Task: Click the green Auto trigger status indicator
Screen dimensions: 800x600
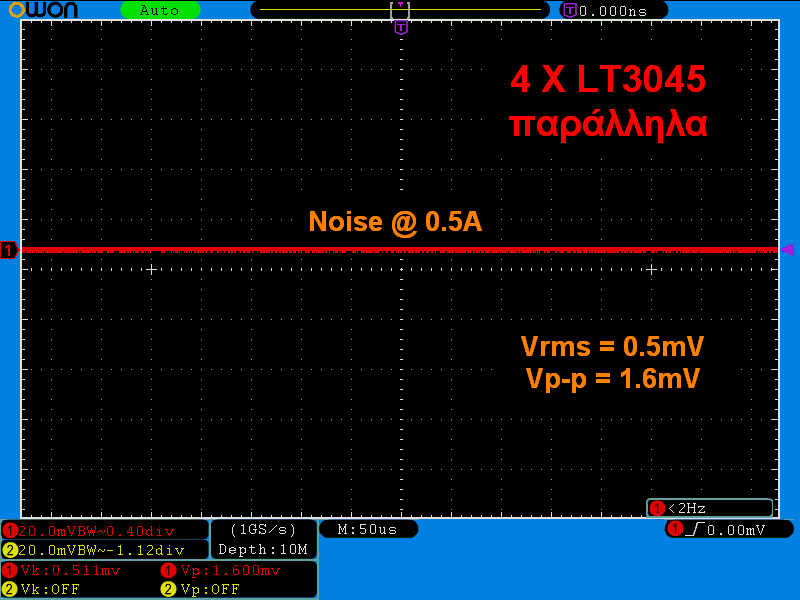Action: tap(160, 10)
